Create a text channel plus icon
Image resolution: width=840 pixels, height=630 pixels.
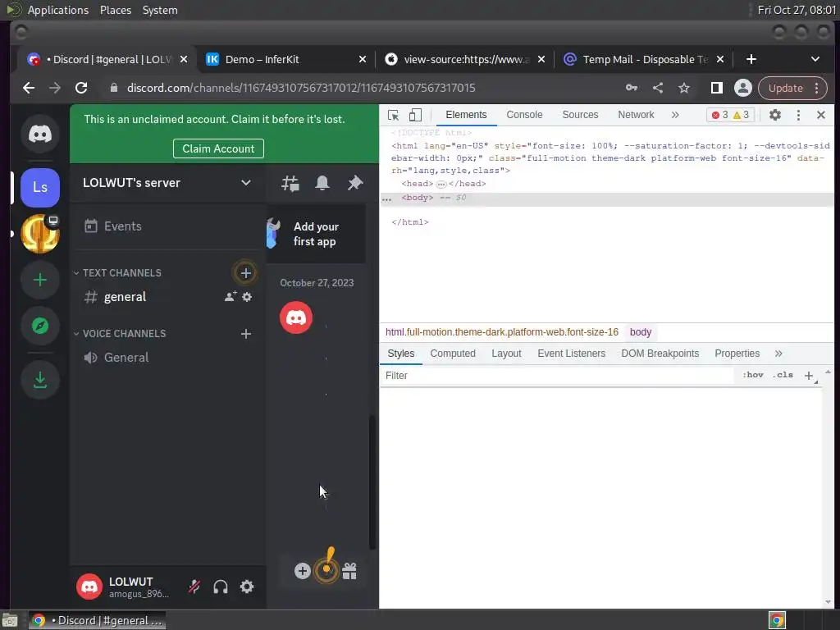[x=245, y=273]
